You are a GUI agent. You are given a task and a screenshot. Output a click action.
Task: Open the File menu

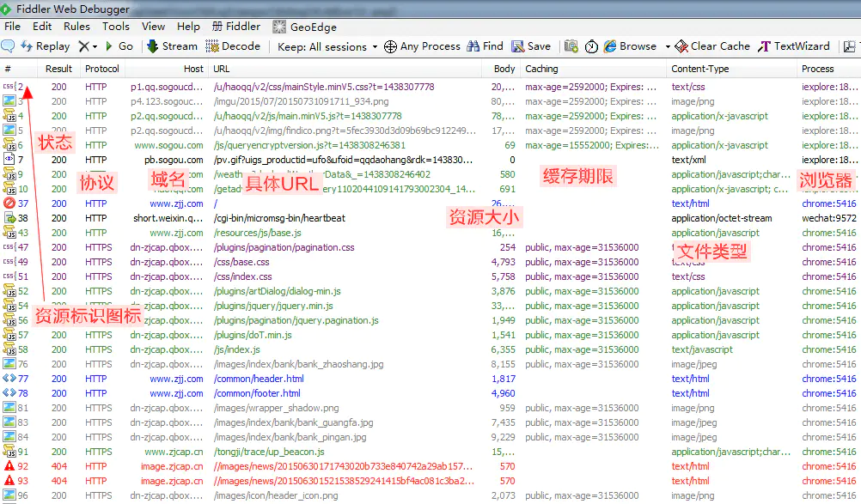click(12, 27)
